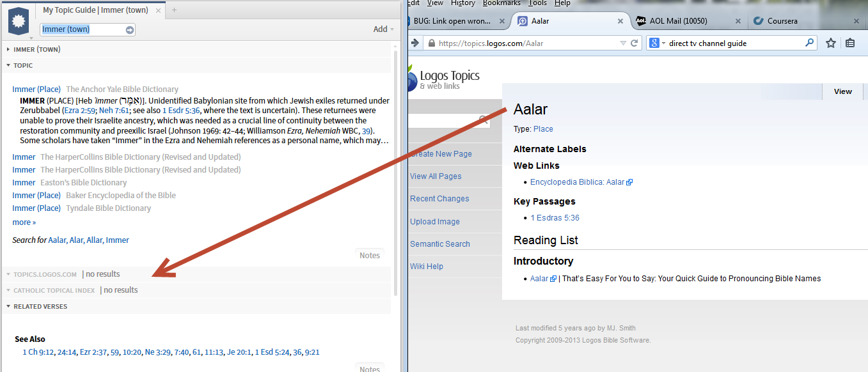868x372 pixels.
Task: Open the bookmarks sidebar list icon
Action: (850, 43)
